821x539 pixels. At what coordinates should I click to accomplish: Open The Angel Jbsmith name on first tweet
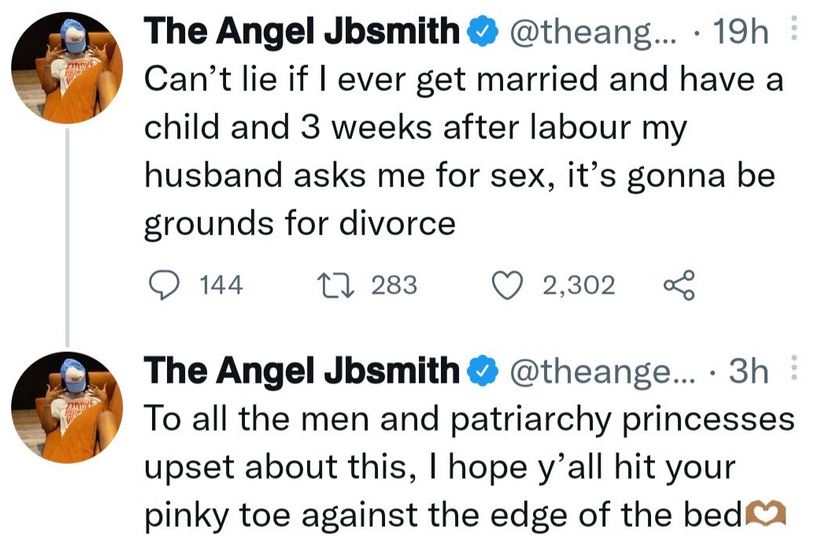point(305,32)
